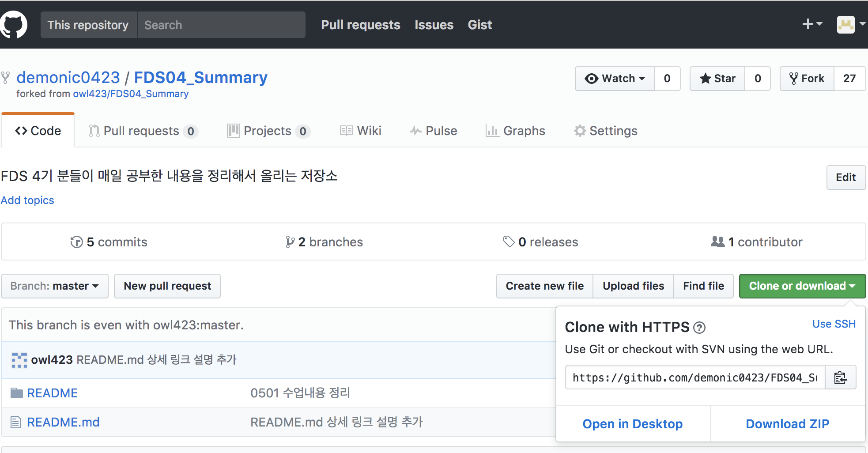The width and height of the screenshot is (868, 453).
Task: Fork this repository
Action: tap(807, 79)
